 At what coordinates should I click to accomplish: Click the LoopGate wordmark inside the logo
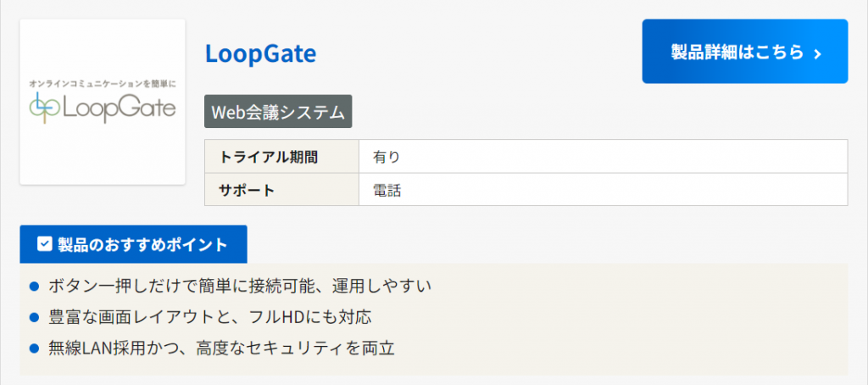(x=116, y=109)
